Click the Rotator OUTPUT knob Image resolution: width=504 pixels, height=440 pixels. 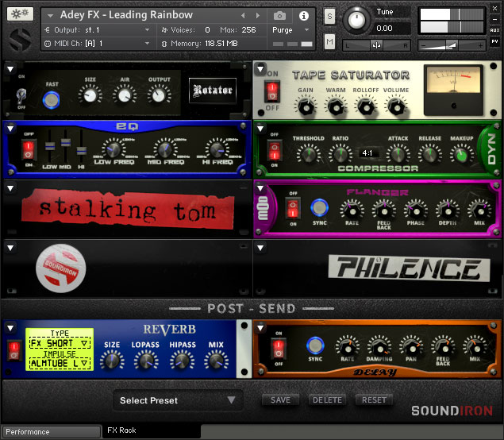coord(159,95)
